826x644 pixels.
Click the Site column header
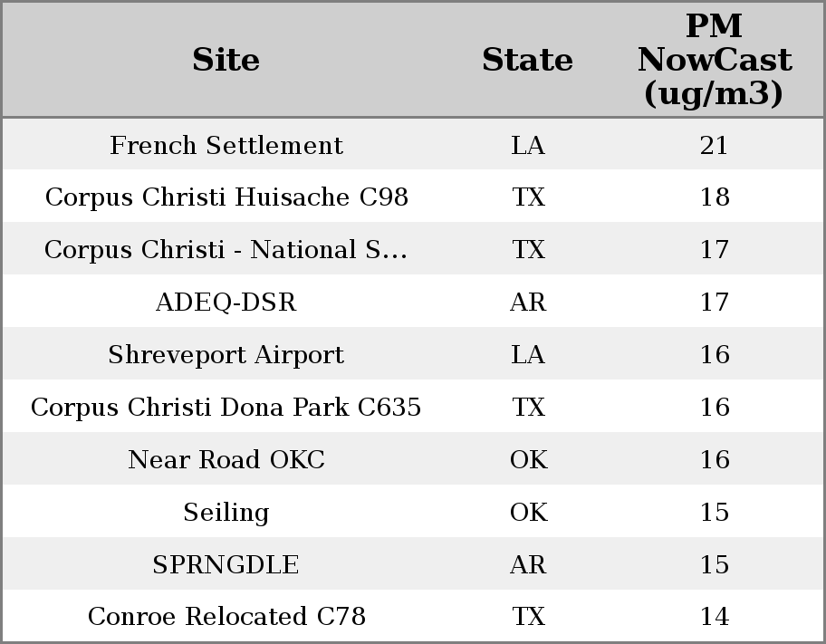tap(226, 60)
